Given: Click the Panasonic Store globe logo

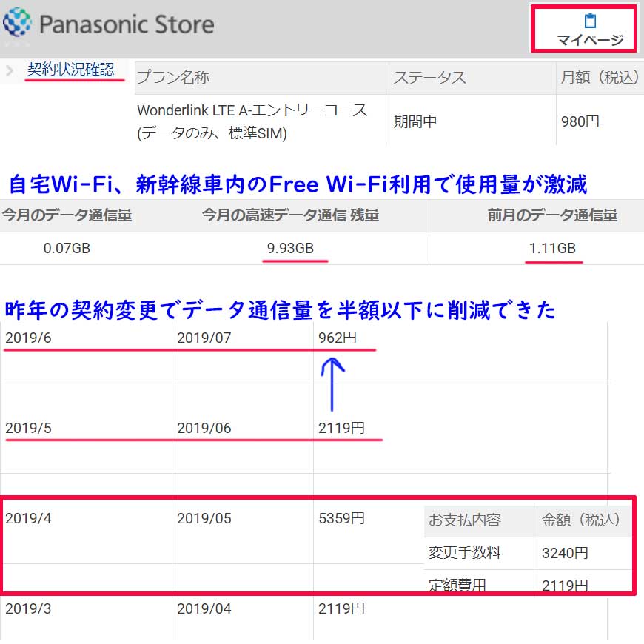Looking at the screenshot, I should (17, 22).
